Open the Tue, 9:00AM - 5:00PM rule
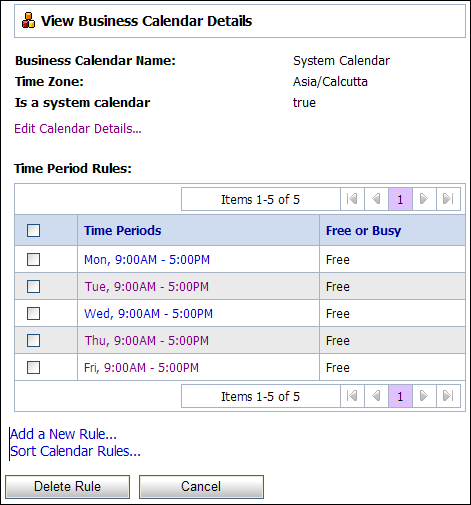This screenshot has height=505, width=471. pos(147,287)
